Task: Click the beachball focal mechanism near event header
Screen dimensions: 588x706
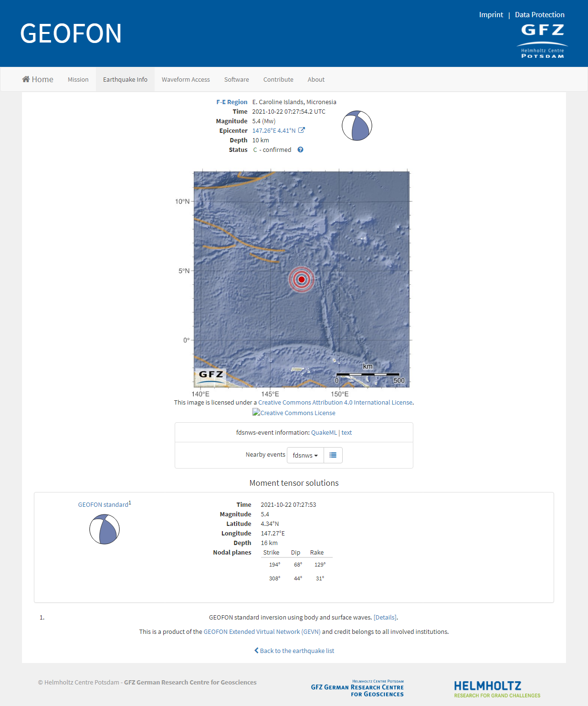Action: click(x=357, y=126)
